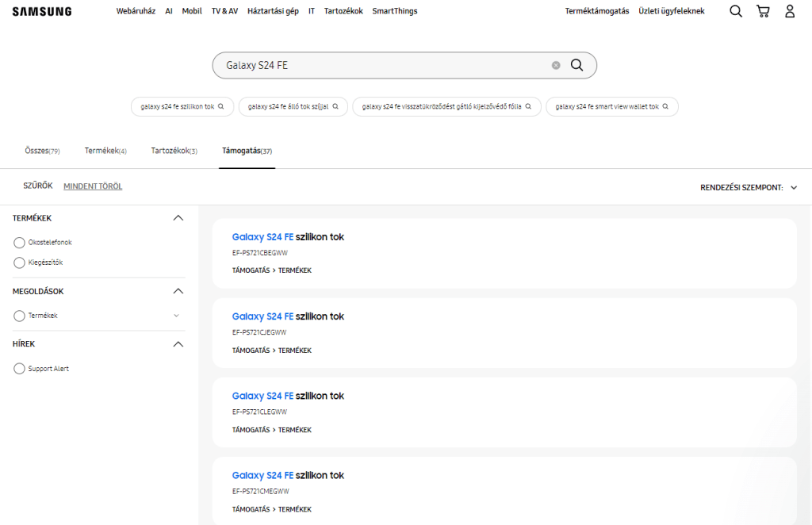Click the Samsung logo
Image resolution: width=812 pixels, height=525 pixels.
[x=41, y=11]
